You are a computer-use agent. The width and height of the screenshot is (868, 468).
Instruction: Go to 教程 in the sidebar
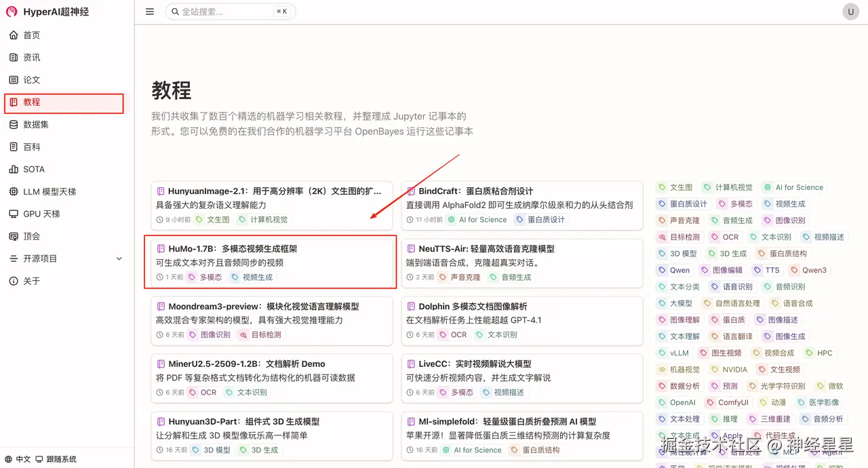tap(64, 102)
